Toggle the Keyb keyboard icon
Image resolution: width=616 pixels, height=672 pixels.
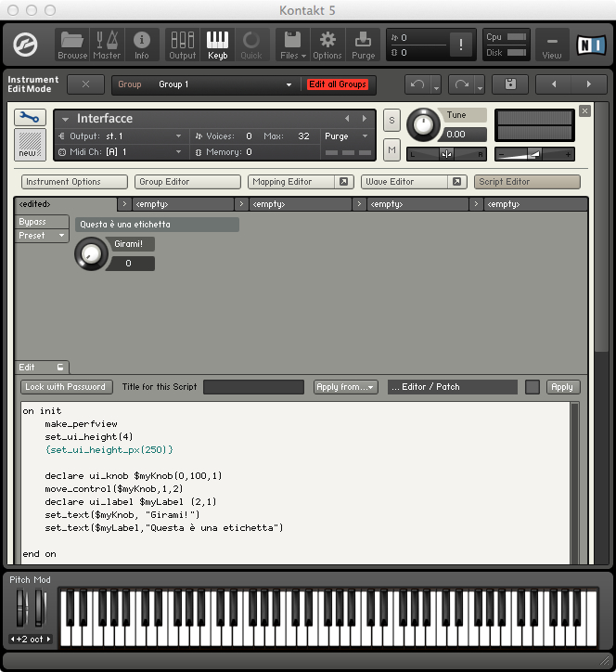(217, 43)
